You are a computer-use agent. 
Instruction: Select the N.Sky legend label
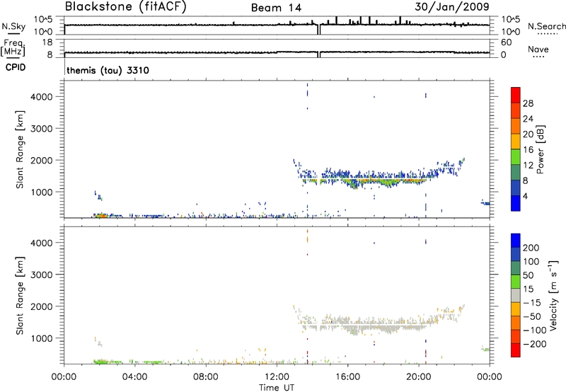(x=13, y=26)
